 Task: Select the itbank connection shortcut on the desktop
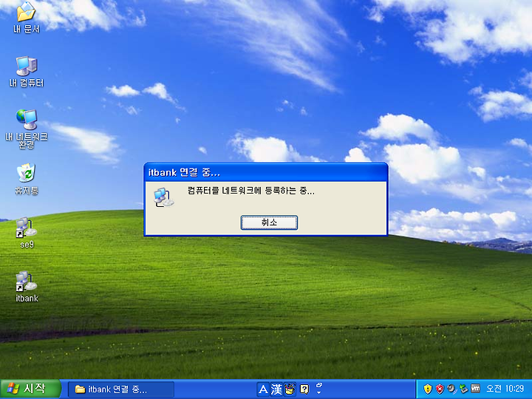pos(27,287)
